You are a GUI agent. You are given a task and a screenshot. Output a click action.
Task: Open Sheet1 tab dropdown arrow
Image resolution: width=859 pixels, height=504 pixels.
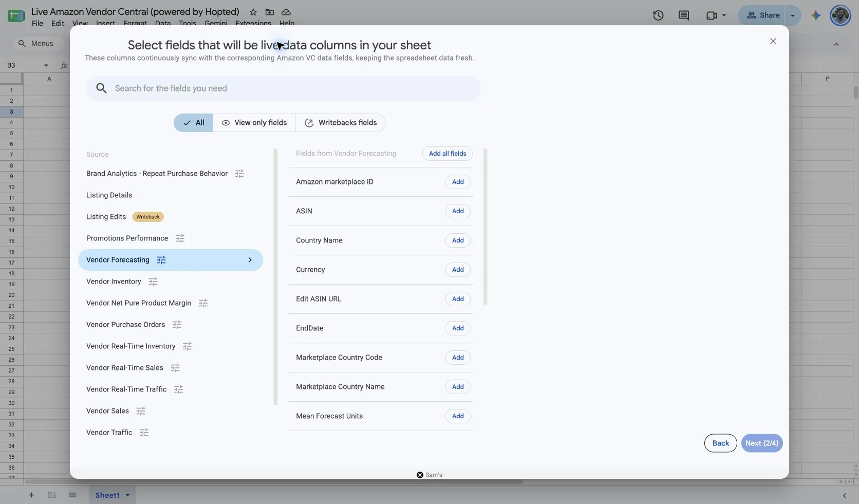127,495
